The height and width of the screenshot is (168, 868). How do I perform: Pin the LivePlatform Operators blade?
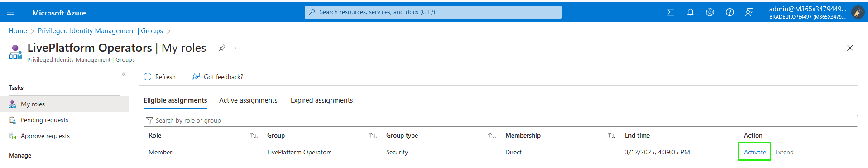point(222,48)
